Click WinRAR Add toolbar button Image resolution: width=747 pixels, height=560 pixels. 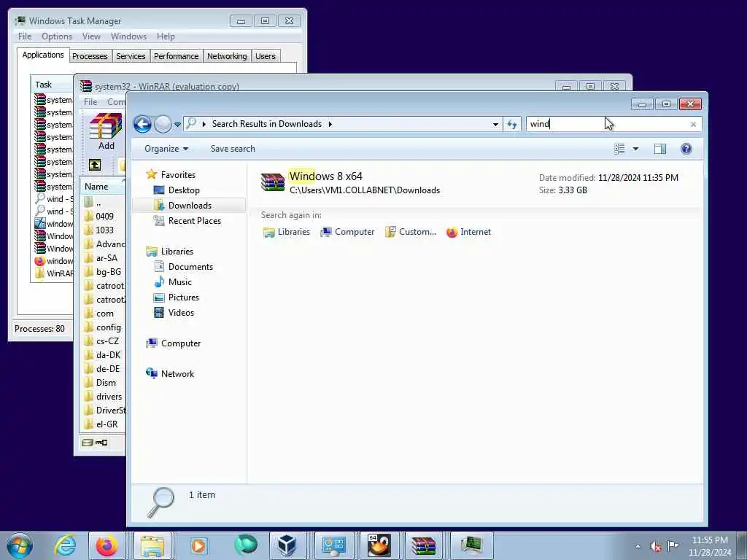pyautogui.click(x=106, y=132)
